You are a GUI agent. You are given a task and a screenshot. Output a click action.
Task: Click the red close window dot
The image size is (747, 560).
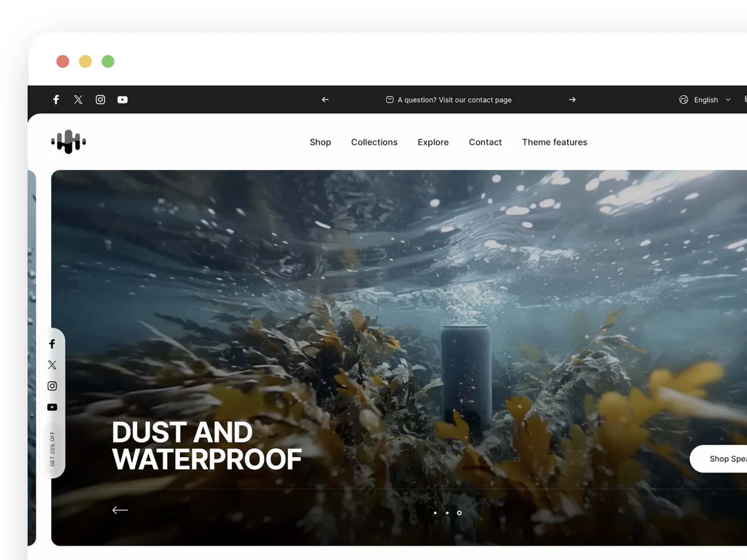(x=63, y=62)
